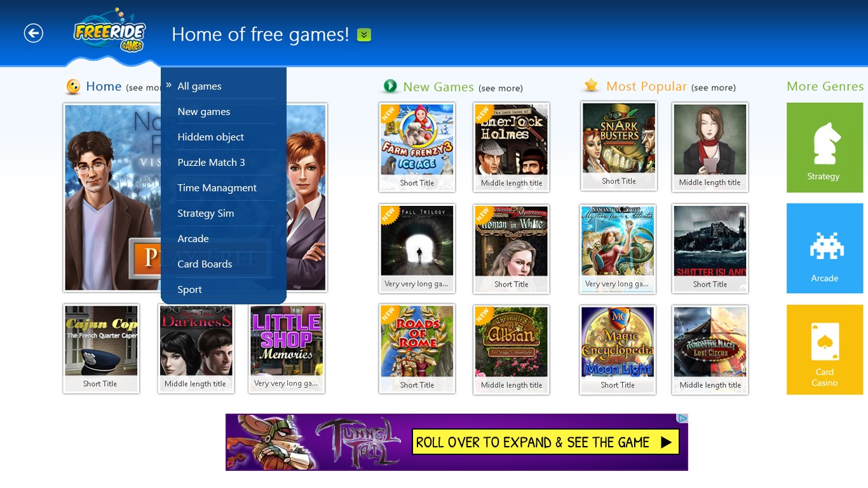This screenshot has width=868, height=488.
Task: Click "Sport" at the bottom of the menu
Action: 189,289
